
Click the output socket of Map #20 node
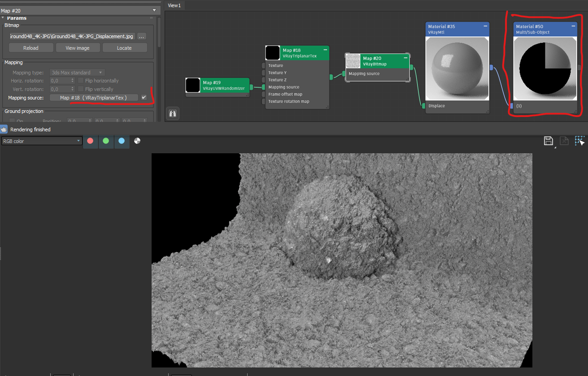pos(411,68)
